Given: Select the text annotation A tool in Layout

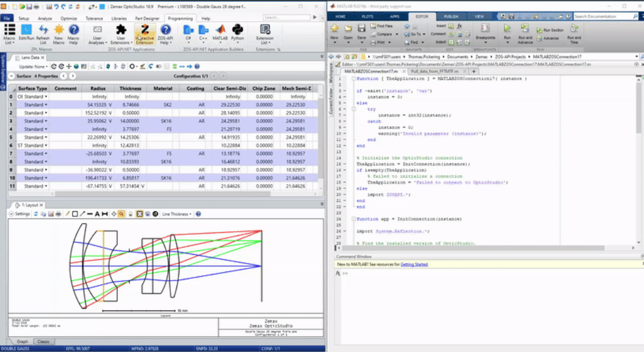Looking at the screenshot, I should pos(97,214).
